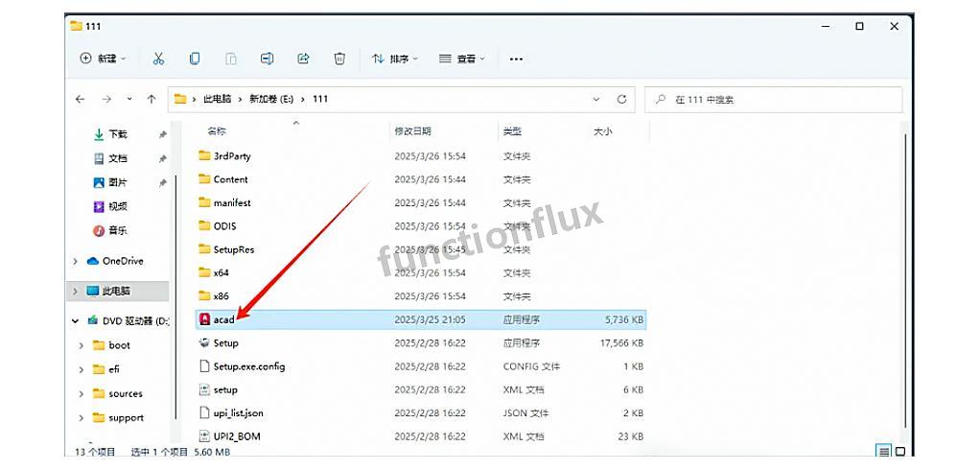This screenshot has width=980, height=470.
Task: Open address bar history dropdown arrow
Action: (x=596, y=99)
